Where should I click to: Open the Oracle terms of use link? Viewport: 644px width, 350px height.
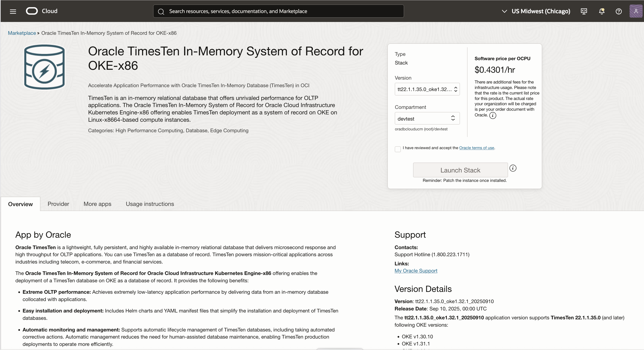477,148
